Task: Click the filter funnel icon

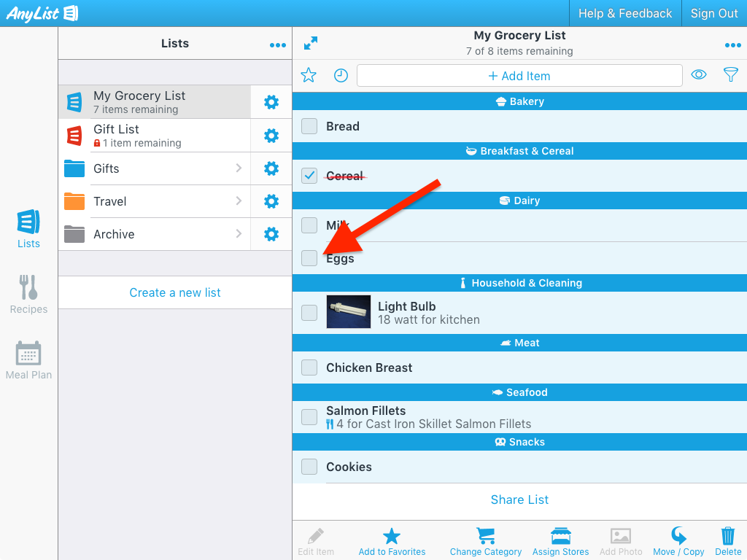Action: tap(730, 74)
